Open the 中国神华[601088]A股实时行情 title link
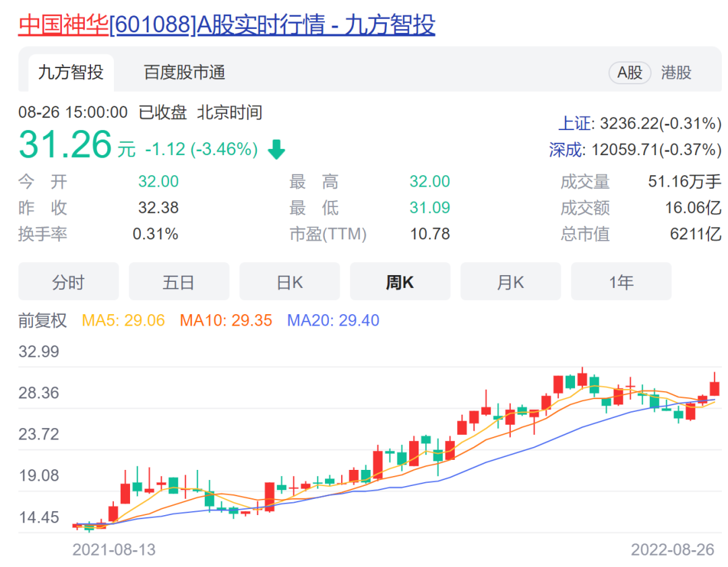This screenshot has height=567, width=728. (x=226, y=25)
